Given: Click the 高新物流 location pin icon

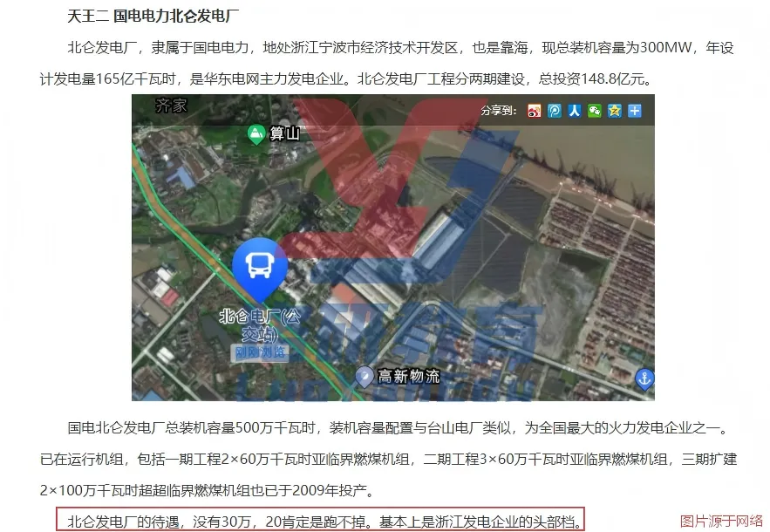Looking at the screenshot, I should pos(365,377).
